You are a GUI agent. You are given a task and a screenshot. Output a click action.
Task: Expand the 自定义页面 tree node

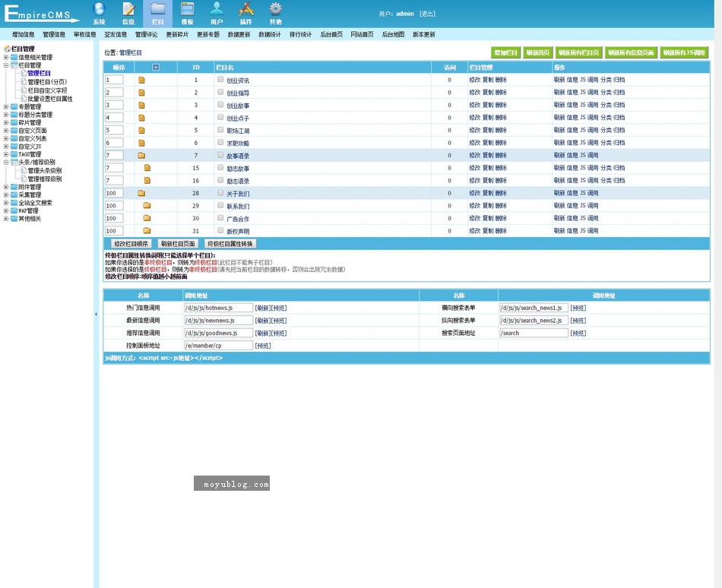coord(6,131)
